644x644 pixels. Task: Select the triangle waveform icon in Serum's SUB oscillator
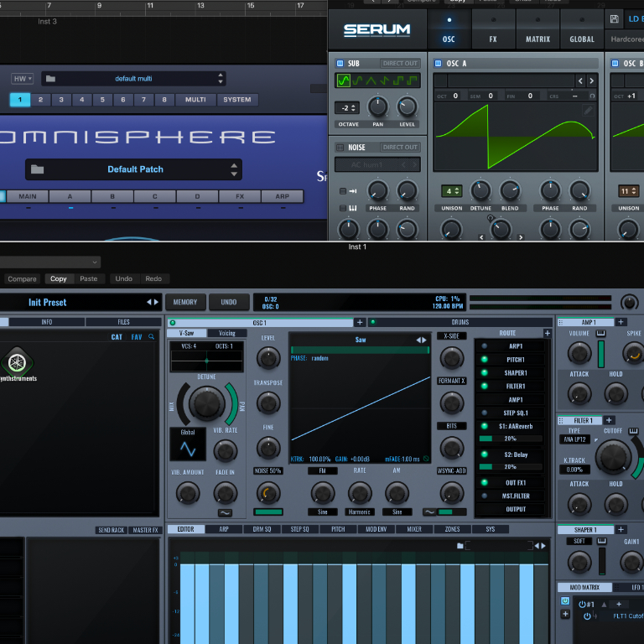coord(371,80)
